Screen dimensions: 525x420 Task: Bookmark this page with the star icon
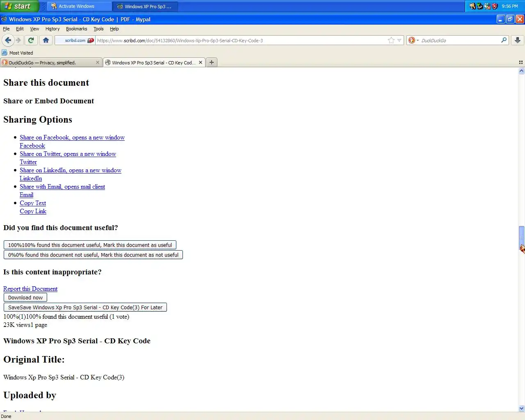coord(391,40)
